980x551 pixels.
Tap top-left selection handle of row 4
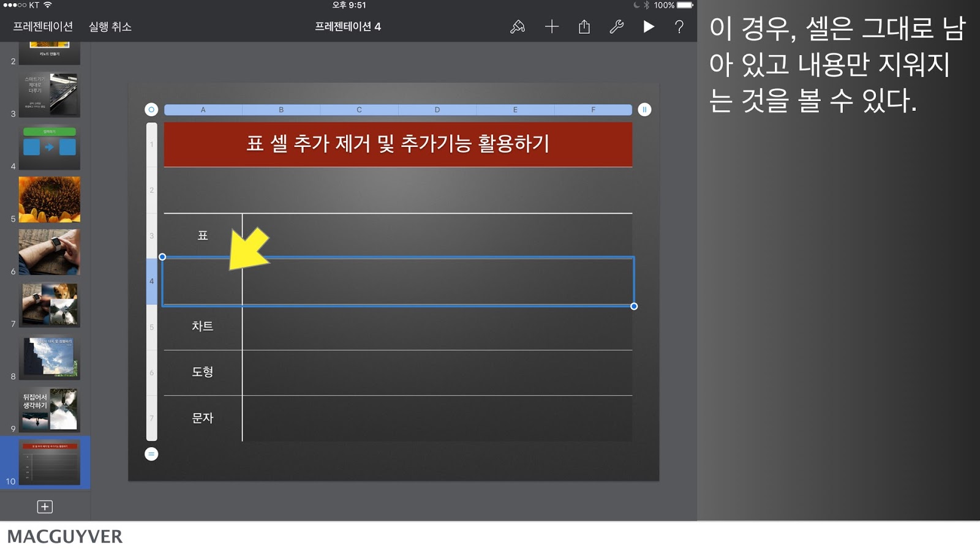click(162, 257)
